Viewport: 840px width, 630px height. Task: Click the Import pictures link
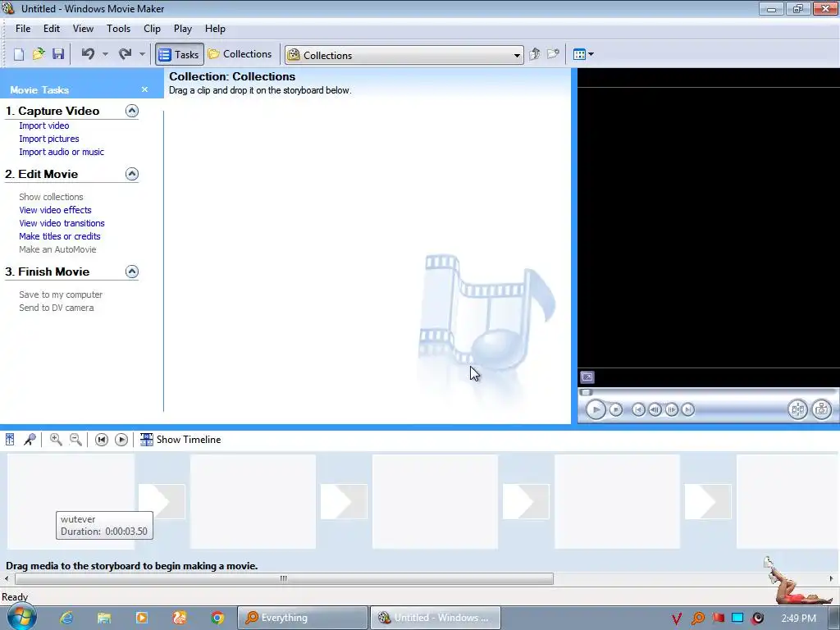coord(49,139)
